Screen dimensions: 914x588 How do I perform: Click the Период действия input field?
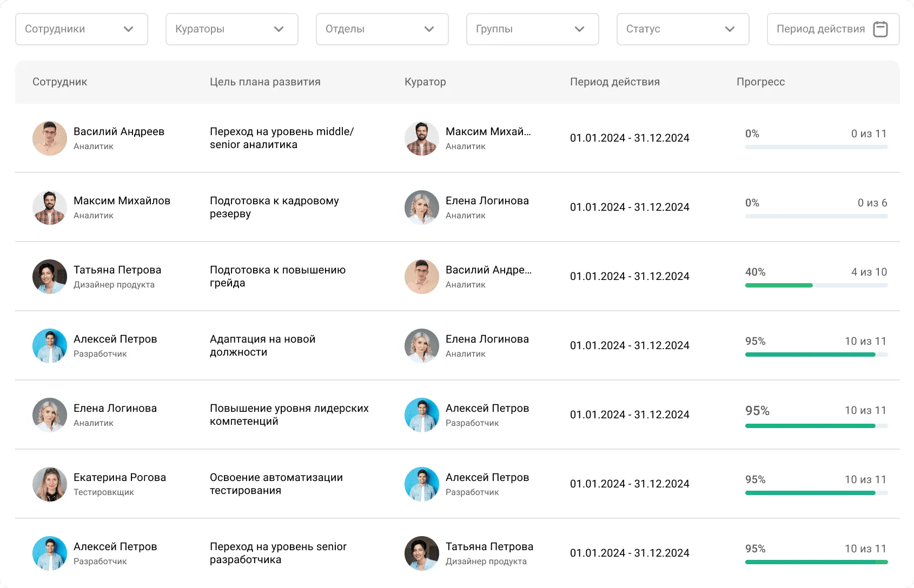pos(820,29)
